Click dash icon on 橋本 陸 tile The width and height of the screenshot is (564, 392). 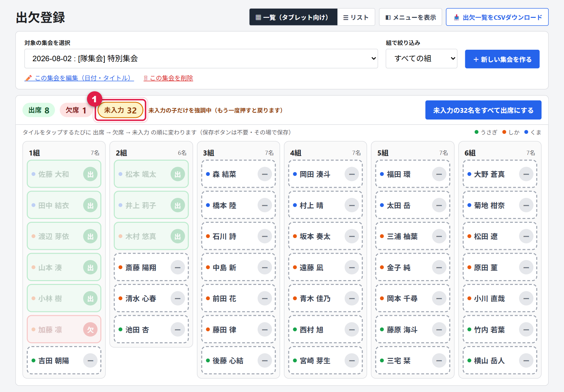(x=265, y=206)
